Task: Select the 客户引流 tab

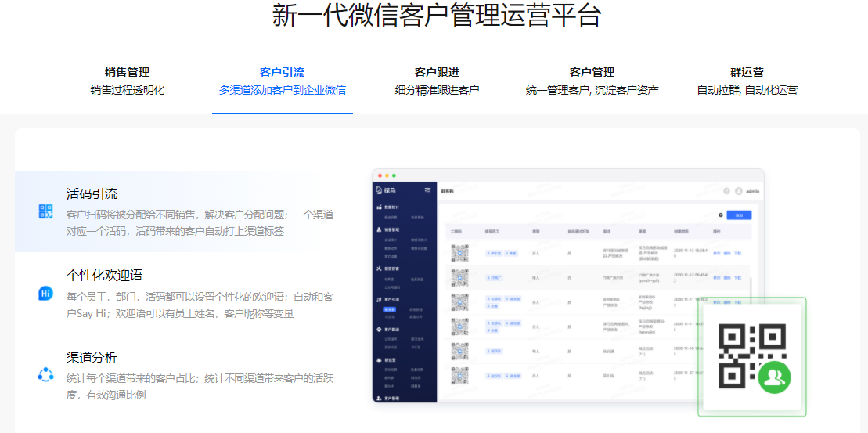Action: pos(283,81)
